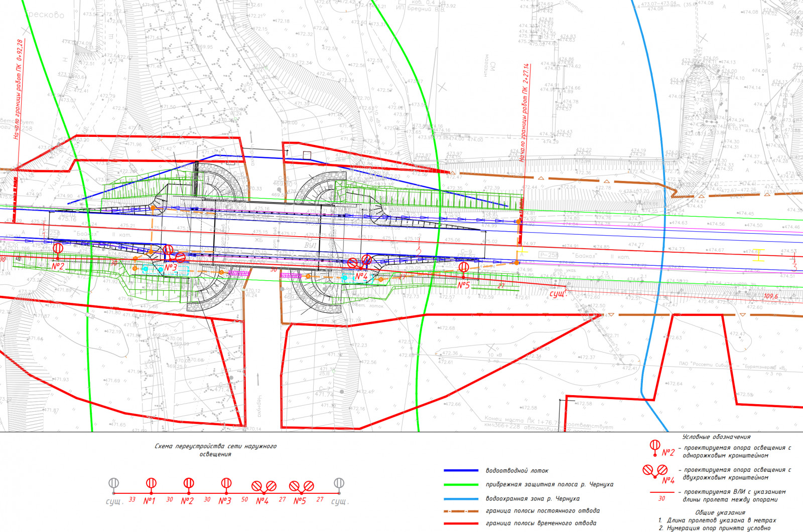Select light-blue swatch for 'водоохранная зона р. Чернуха'
This screenshot has height=532, width=803.
pos(461,499)
